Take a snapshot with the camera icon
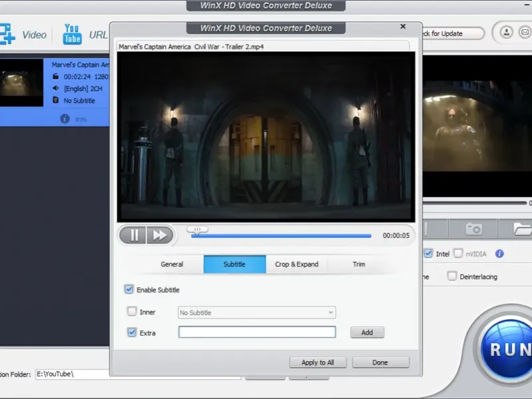 pos(473,229)
